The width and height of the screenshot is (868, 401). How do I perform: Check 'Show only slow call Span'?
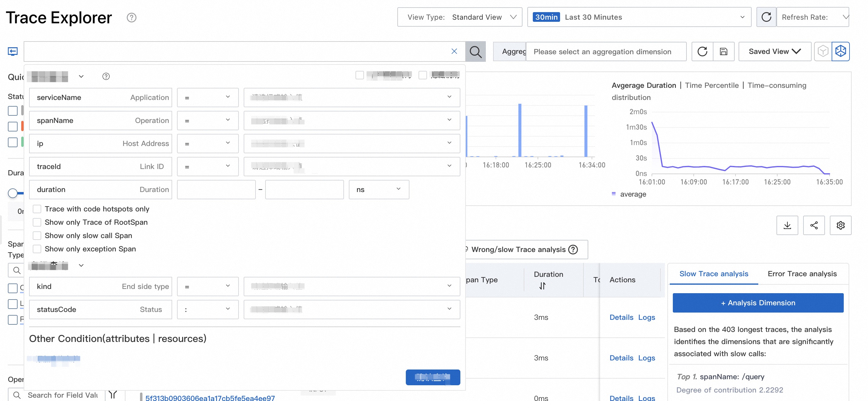37,235
